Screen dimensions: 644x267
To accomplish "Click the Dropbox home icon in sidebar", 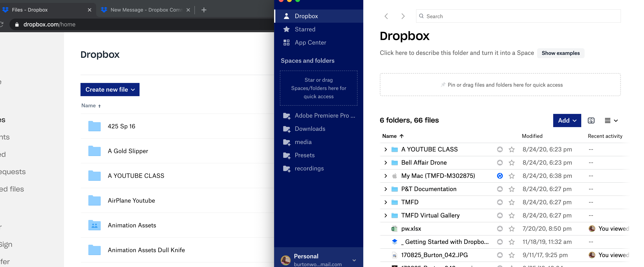I will click(x=286, y=16).
